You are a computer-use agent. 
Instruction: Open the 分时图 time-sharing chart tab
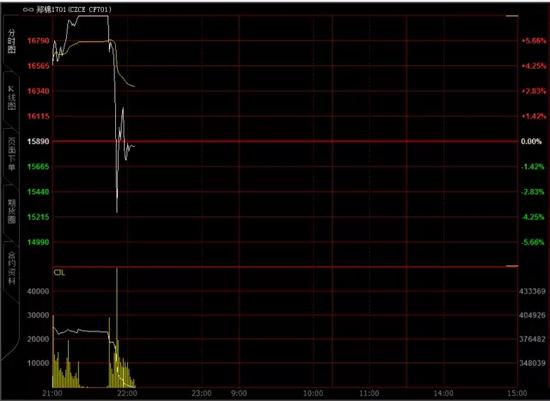pos(12,41)
